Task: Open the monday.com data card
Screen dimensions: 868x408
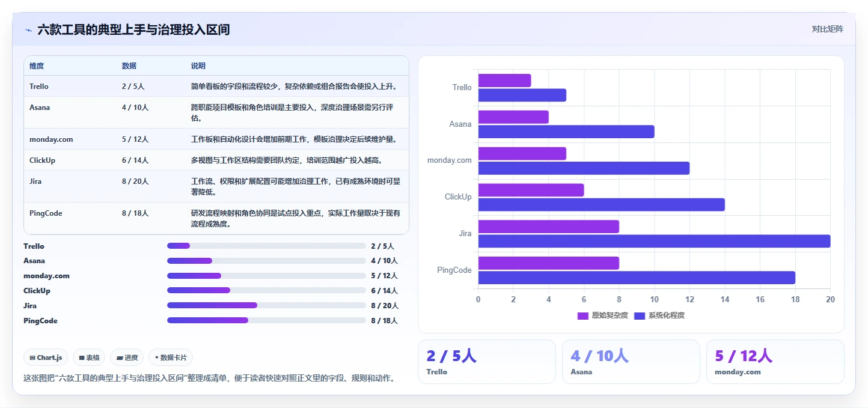Action: pyautogui.click(x=775, y=362)
